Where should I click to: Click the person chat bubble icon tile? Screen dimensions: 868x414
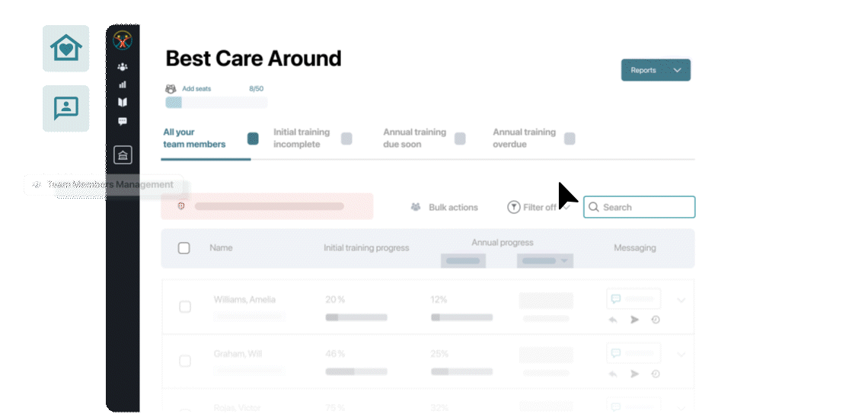pyautogui.click(x=65, y=108)
